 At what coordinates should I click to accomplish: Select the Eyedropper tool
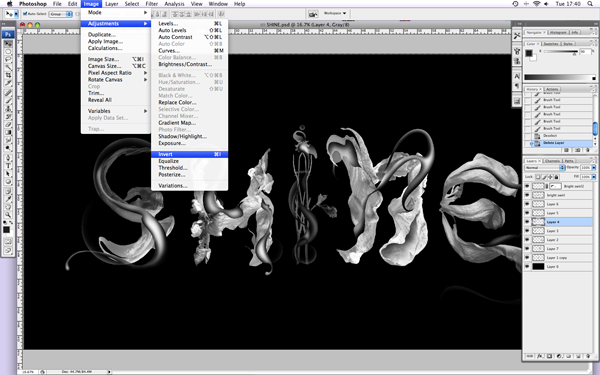coord(8,199)
